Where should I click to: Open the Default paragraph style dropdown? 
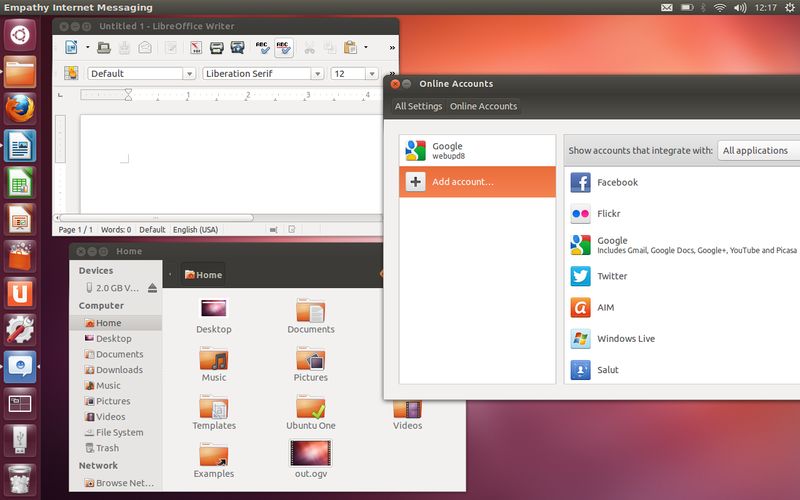pos(189,73)
